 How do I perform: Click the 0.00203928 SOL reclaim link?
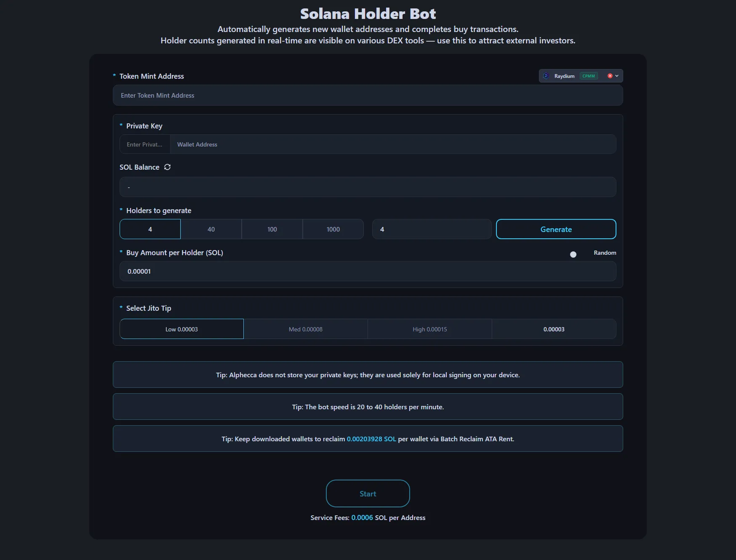371,439
